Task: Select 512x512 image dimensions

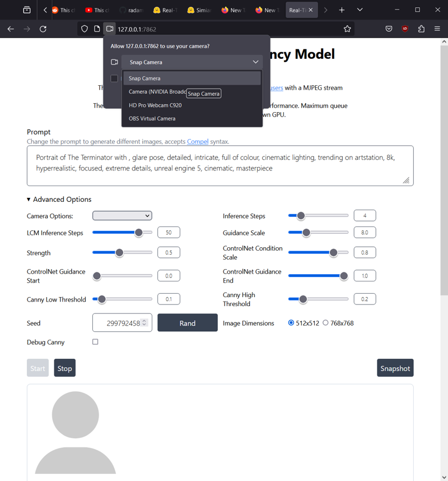Action: (291, 323)
